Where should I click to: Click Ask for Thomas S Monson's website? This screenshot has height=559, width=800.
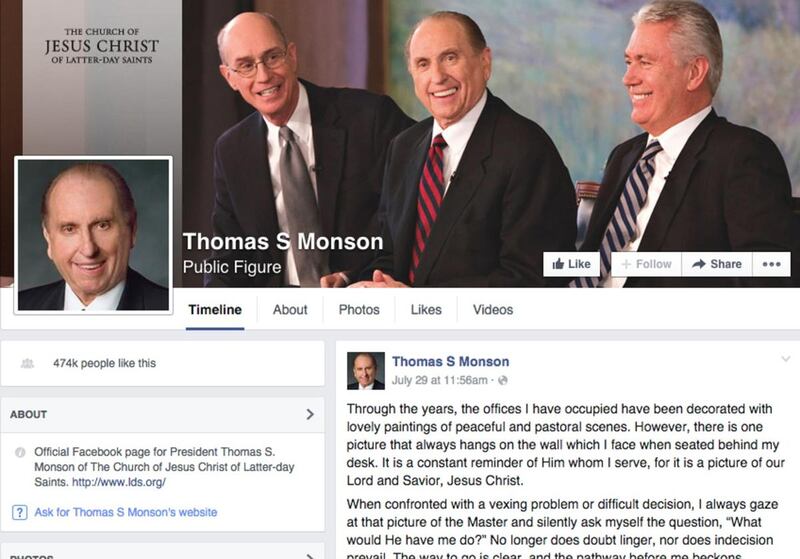point(126,512)
